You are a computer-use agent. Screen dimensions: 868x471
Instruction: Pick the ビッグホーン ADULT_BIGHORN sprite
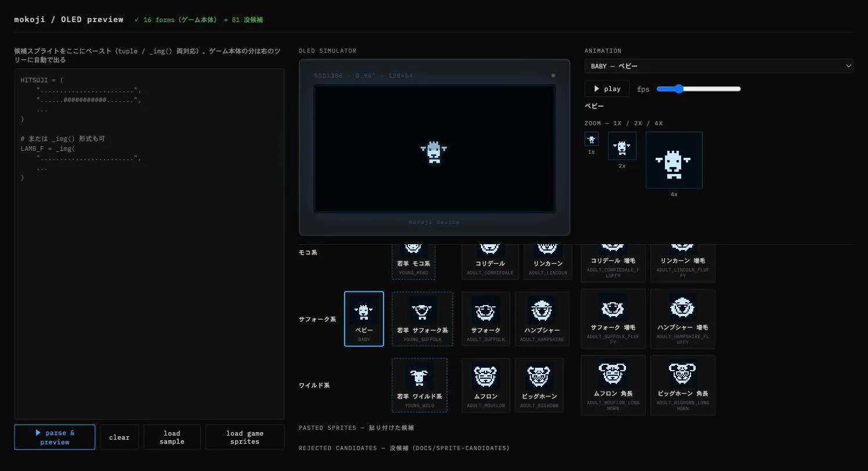click(x=539, y=385)
